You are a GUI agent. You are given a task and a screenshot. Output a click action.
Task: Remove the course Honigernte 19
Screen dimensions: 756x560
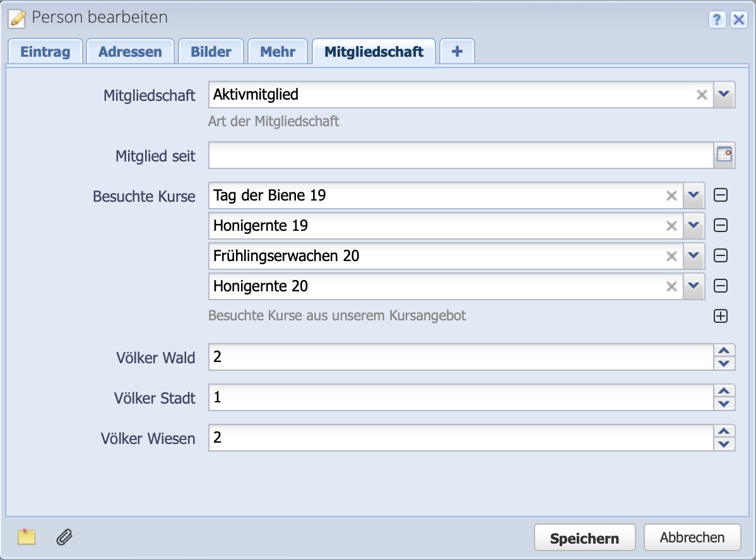720,225
